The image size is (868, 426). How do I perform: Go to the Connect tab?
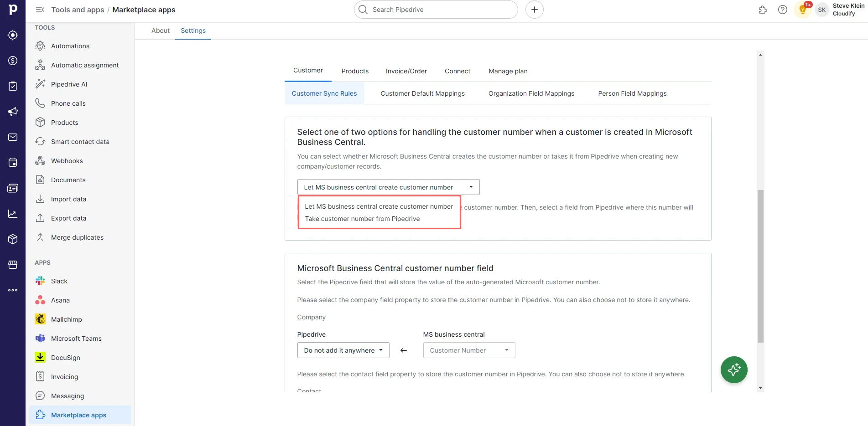[457, 71]
